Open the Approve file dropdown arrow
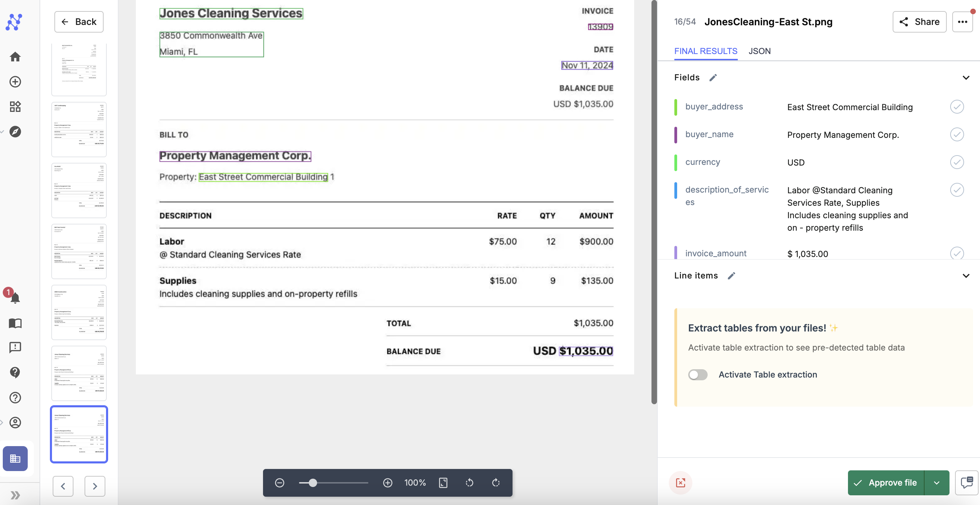The width and height of the screenshot is (980, 505). tap(937, 482)
